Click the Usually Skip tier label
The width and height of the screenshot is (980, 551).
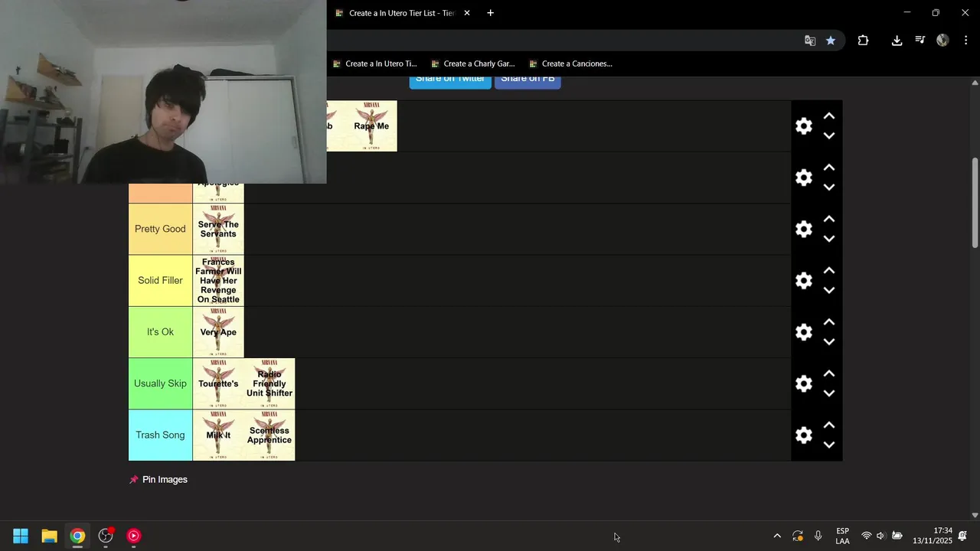(x=160, y=383)
